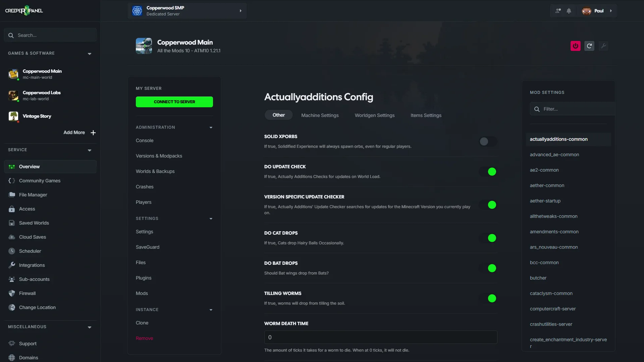The width and height of the screenshot is (644, 362).
Task: Click Paul's avatar icon
Action: coord(586,11)
